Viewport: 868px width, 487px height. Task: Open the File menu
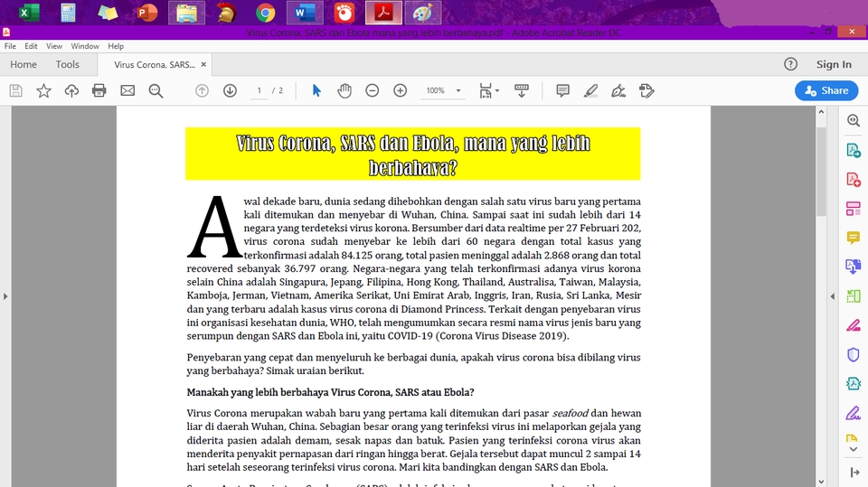point(10,46)
